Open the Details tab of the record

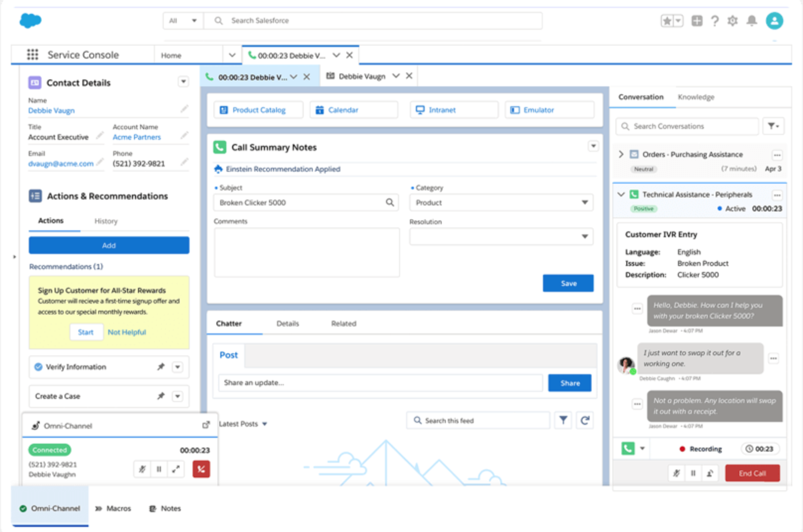287,323
